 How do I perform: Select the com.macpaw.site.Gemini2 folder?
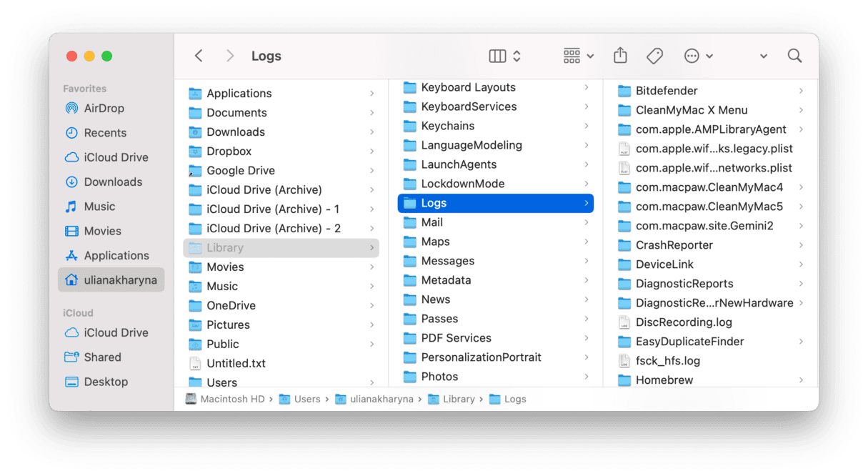point(710,226)
